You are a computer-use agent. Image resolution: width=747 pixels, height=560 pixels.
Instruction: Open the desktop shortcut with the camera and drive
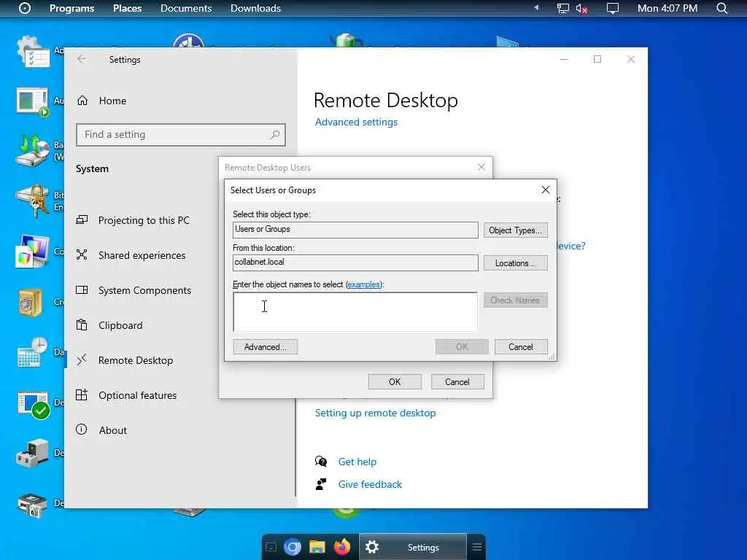32,505
